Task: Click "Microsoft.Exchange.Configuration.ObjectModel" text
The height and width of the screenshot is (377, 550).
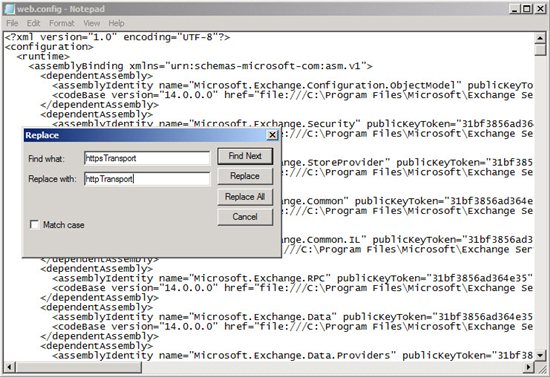Action: (x=324, y=85)
